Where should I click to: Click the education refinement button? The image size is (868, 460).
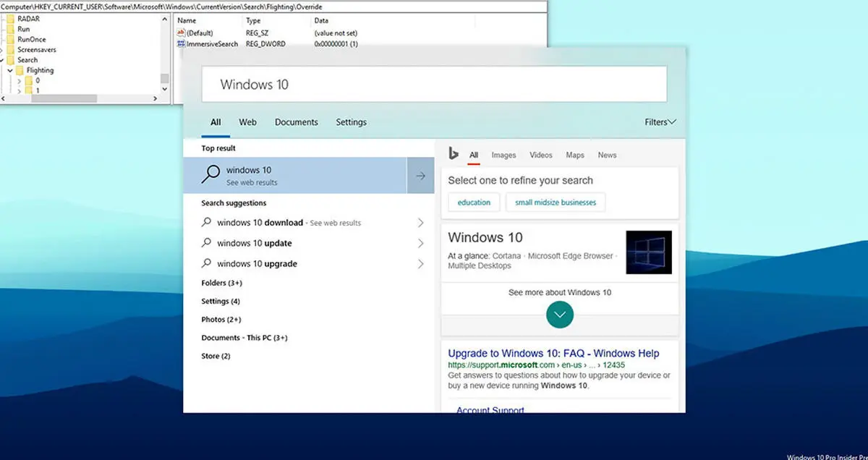click(x=474, y=203)
